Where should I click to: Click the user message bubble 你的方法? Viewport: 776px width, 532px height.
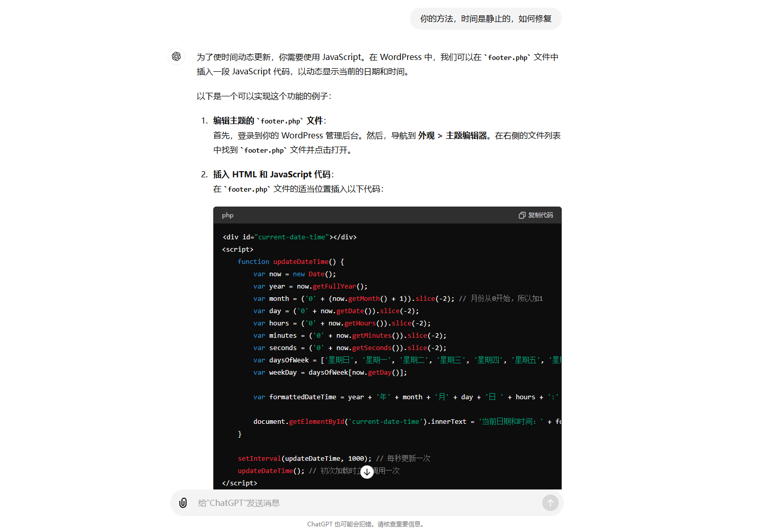[485, 19]
